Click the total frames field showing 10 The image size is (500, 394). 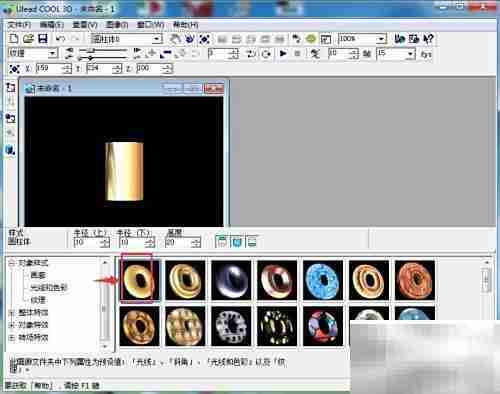coord(343,53)
